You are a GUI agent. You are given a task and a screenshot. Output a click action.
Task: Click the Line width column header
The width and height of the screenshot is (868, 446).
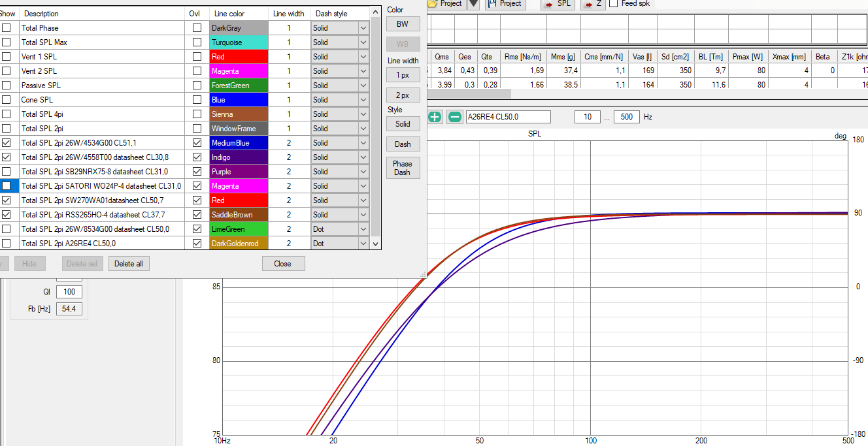(289, 14)
